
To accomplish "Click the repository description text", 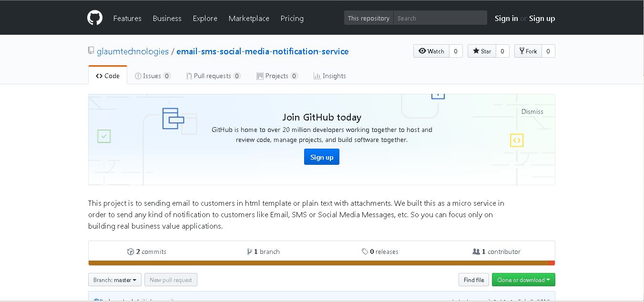I will (296, 214).
